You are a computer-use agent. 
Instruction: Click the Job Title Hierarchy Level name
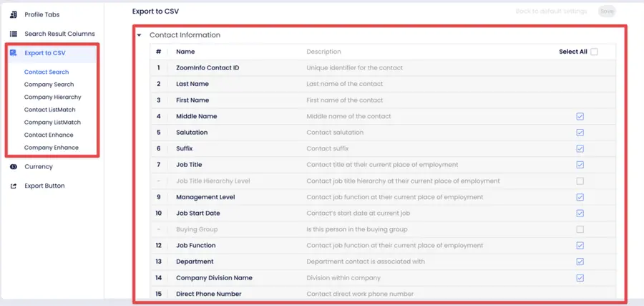213,181
